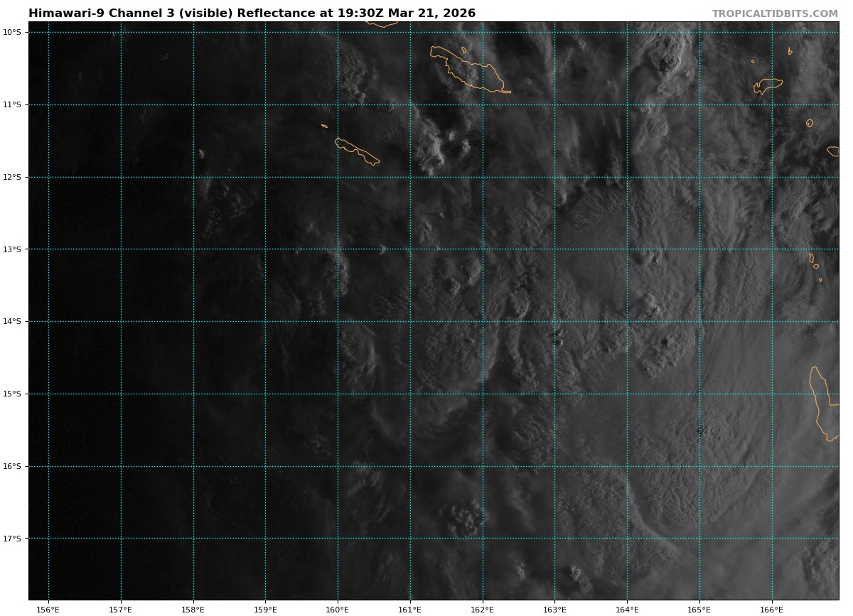The image size is (853, 616).
Task: Click the TROPICALTIDBITS.COM watermark text
Action: pos(775,13)
